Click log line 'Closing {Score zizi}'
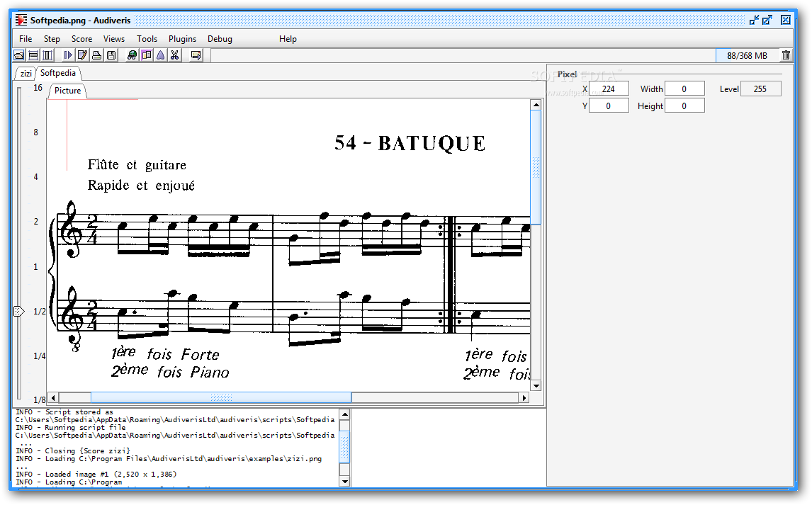This screenshot has height=505, width=812. tap(73, 450)
